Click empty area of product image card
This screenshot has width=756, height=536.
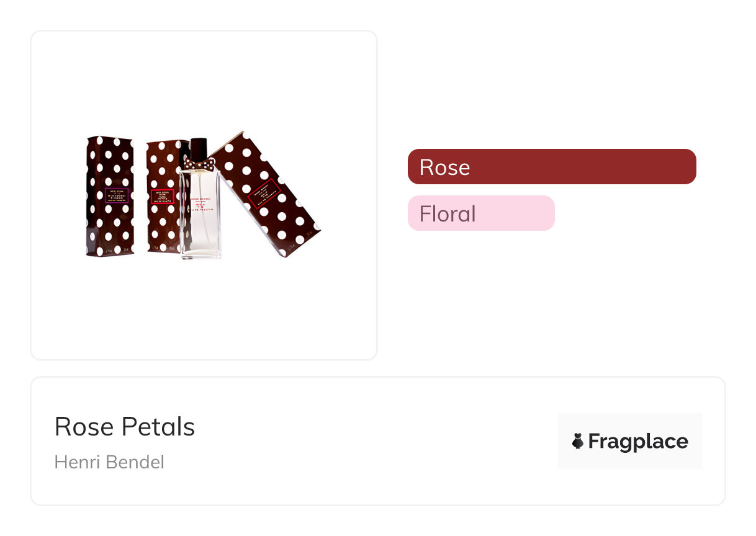(204, 310)
